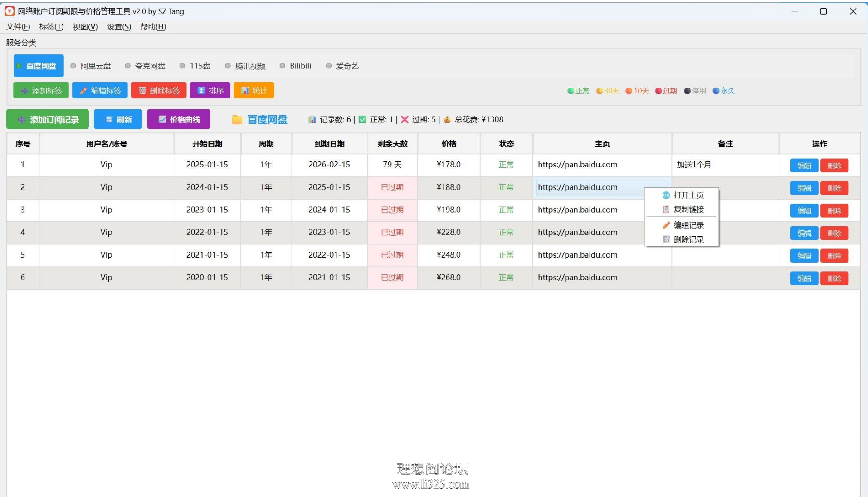
Task: Click the 加送1个月 note cell
Action: click(x=725, y=165)
